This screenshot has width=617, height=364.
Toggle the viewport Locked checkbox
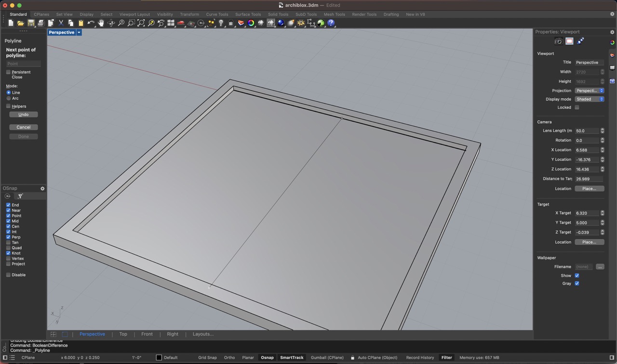[x=577, y=107]
